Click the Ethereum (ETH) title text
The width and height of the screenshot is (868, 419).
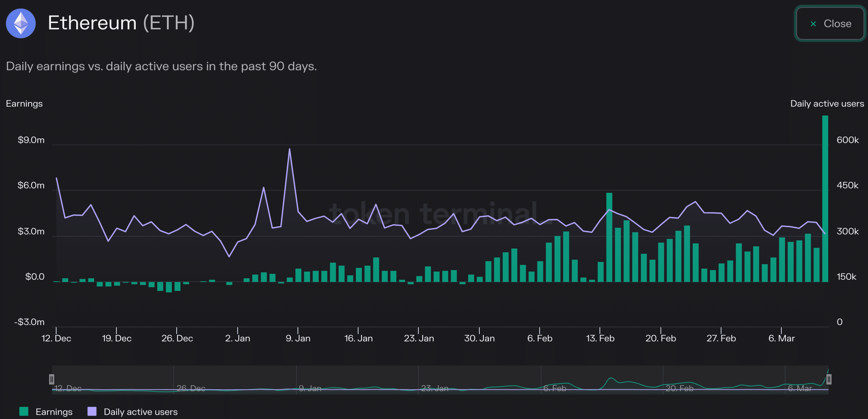click(121, 23)
